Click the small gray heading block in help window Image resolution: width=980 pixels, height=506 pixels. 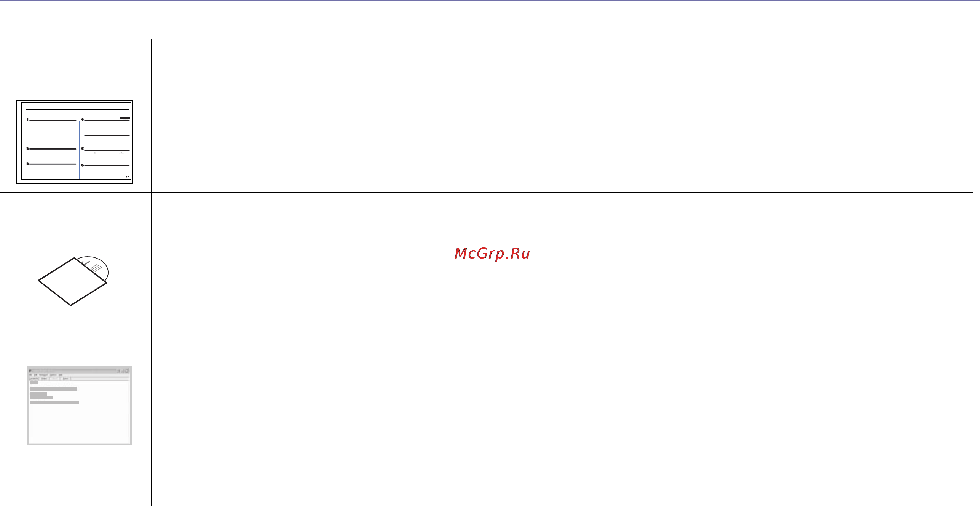34,383
